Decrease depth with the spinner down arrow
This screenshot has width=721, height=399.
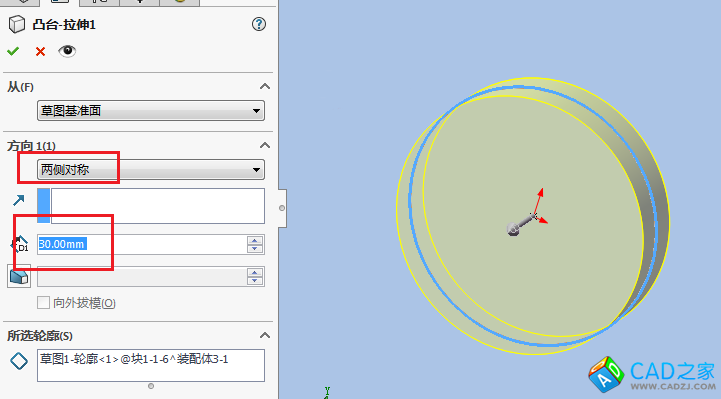[255, 249]
